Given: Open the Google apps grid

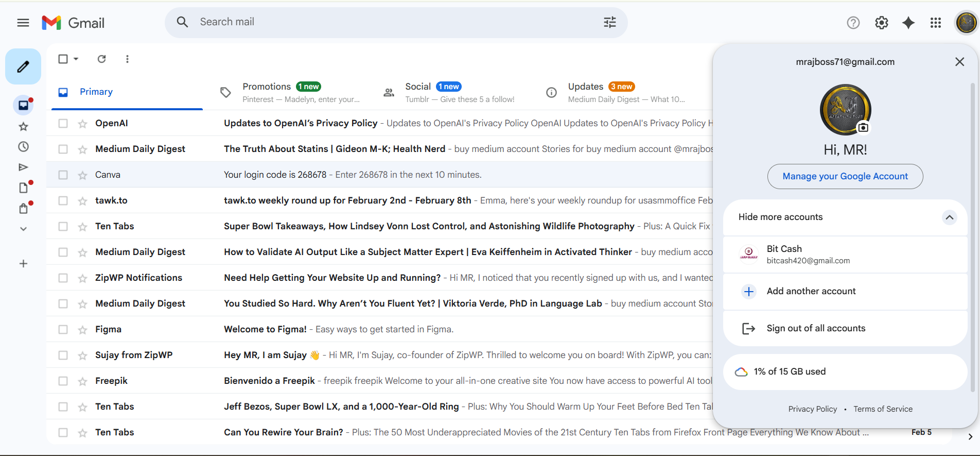Looking at the screenshot, I should [936, 23].
